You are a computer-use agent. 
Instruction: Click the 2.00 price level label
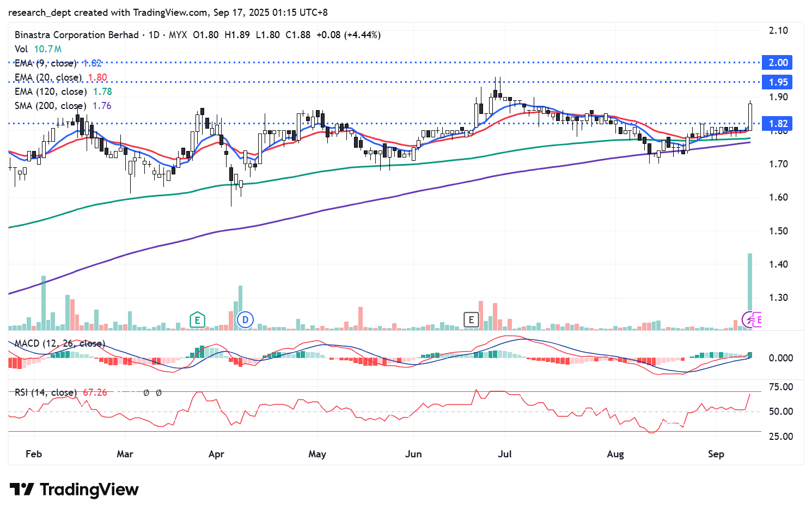click(778, 63)
